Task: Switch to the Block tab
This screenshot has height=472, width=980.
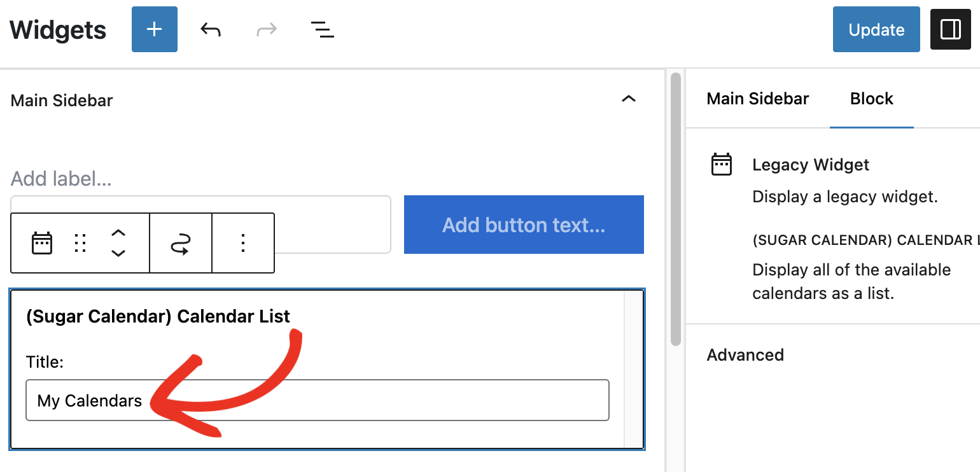Action: tap(872, 99)
